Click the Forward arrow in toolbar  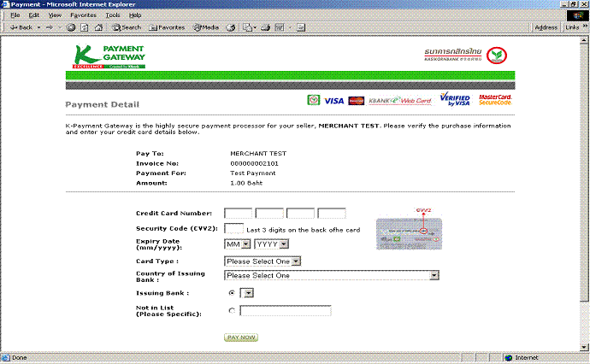coord(50,27)
